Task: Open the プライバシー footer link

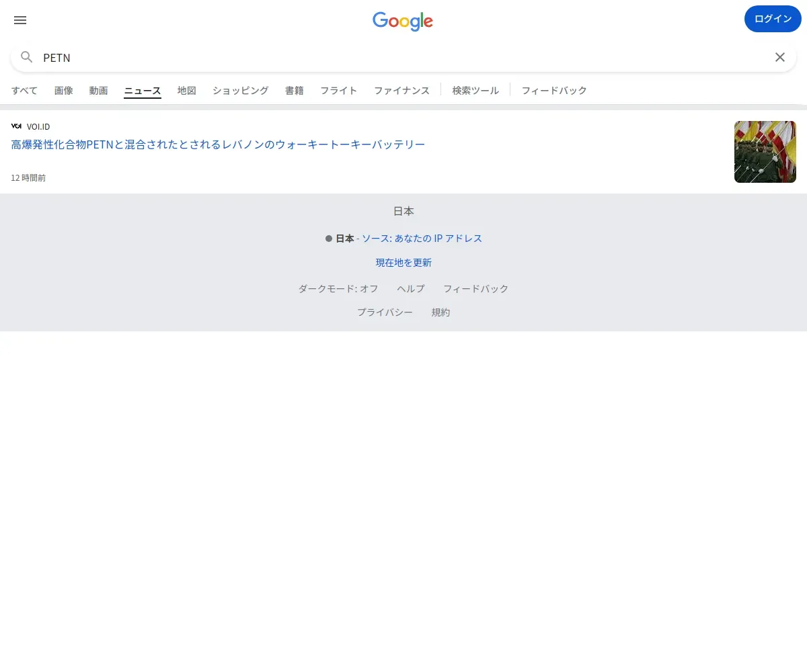Action: 385,312
